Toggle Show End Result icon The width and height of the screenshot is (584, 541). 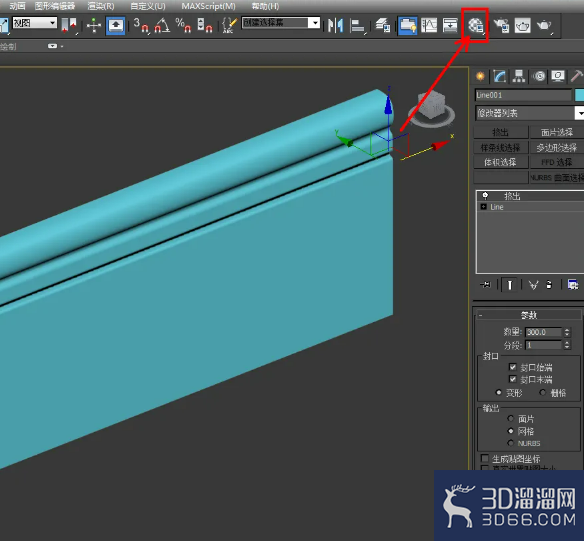point(510,285)
